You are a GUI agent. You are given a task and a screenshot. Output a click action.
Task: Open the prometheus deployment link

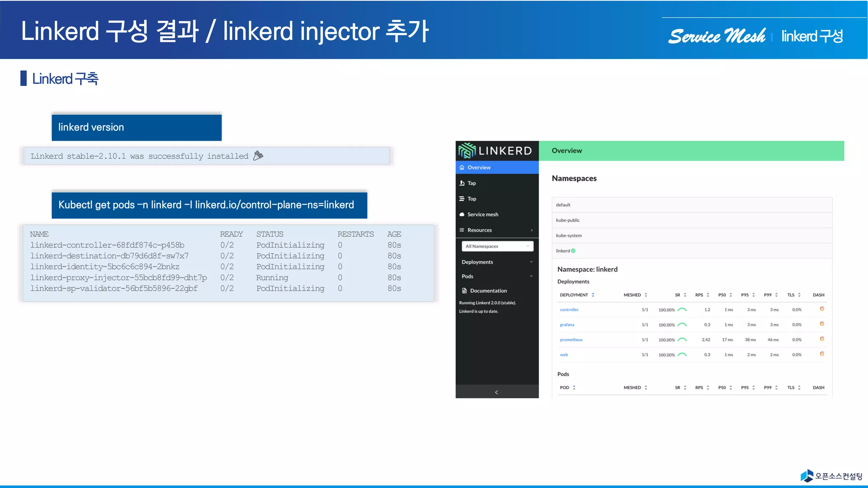coord(571,340)
